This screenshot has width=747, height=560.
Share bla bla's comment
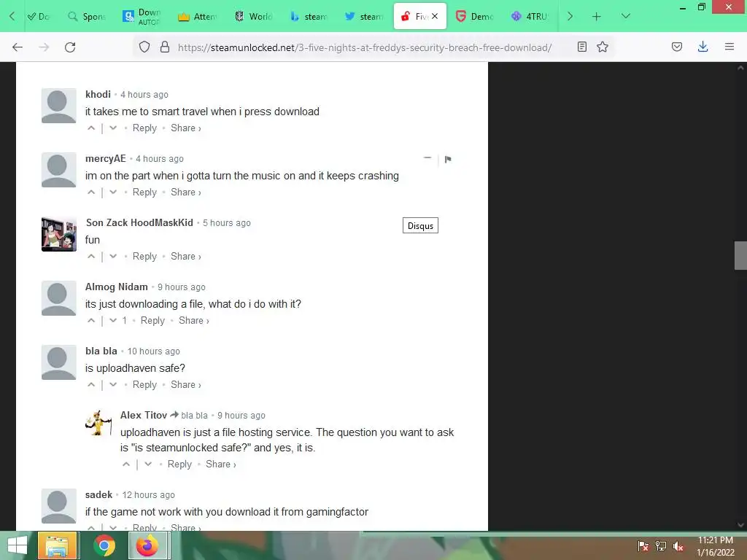coord(186,385)
